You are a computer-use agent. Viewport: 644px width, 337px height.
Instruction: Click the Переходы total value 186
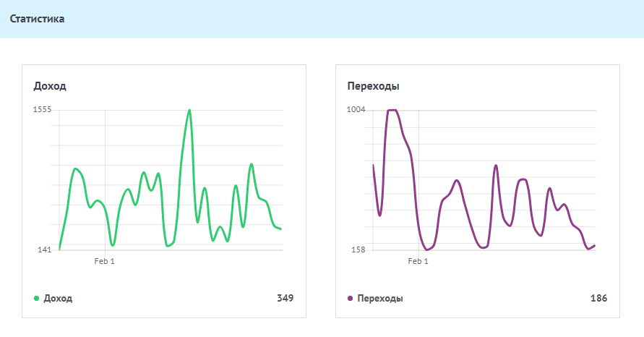598,298
